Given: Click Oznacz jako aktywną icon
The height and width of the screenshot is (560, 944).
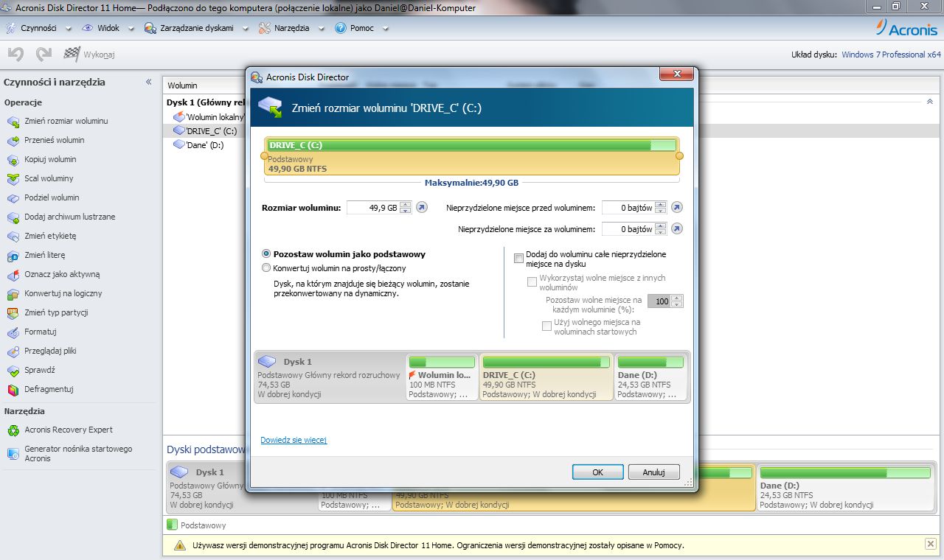Looking at the screenshot, I should click(13, 274).
